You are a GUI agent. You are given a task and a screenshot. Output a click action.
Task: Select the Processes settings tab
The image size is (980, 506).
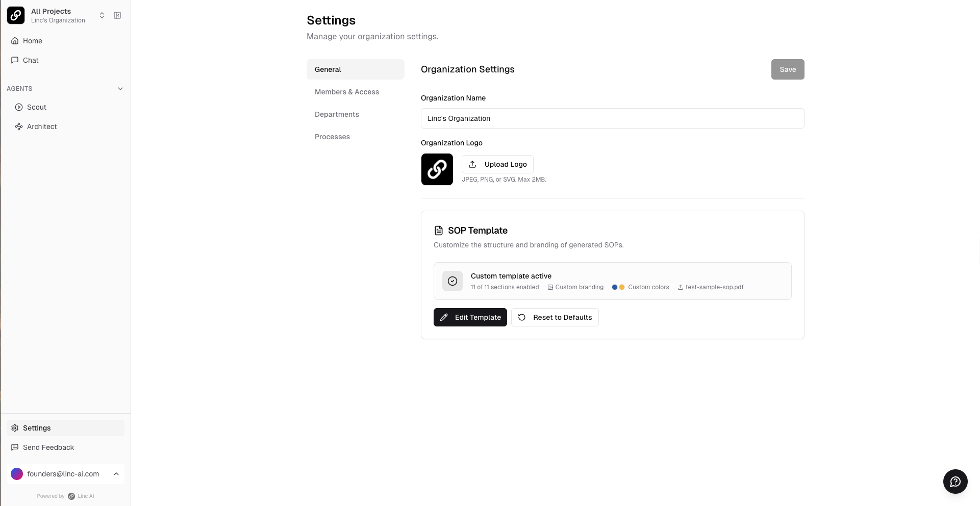pos(332,137)
